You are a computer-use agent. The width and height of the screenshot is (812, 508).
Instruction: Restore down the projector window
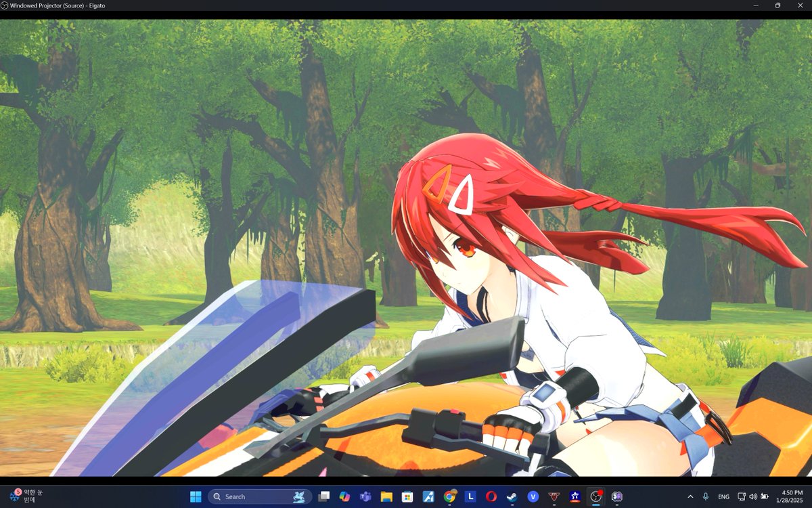click(777, 5)
